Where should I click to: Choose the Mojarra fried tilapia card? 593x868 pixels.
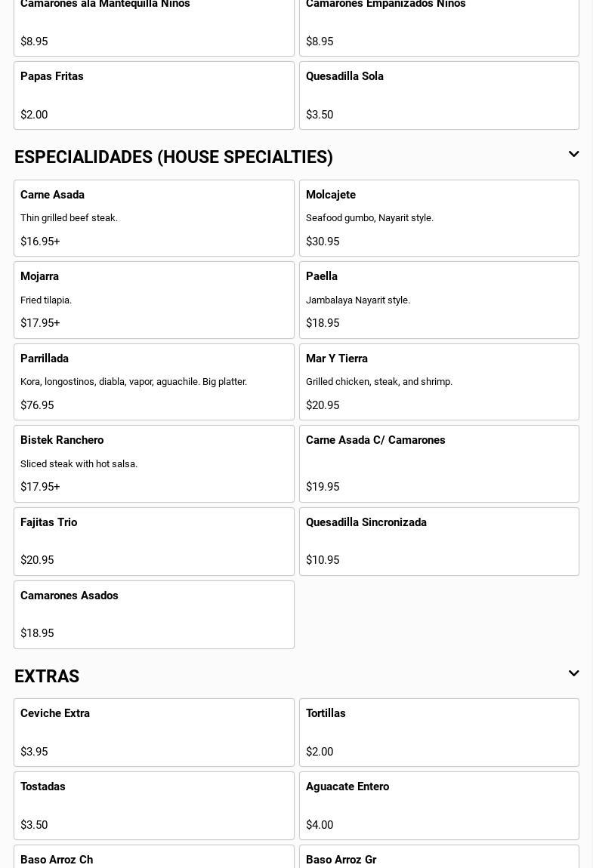(154, 300)
